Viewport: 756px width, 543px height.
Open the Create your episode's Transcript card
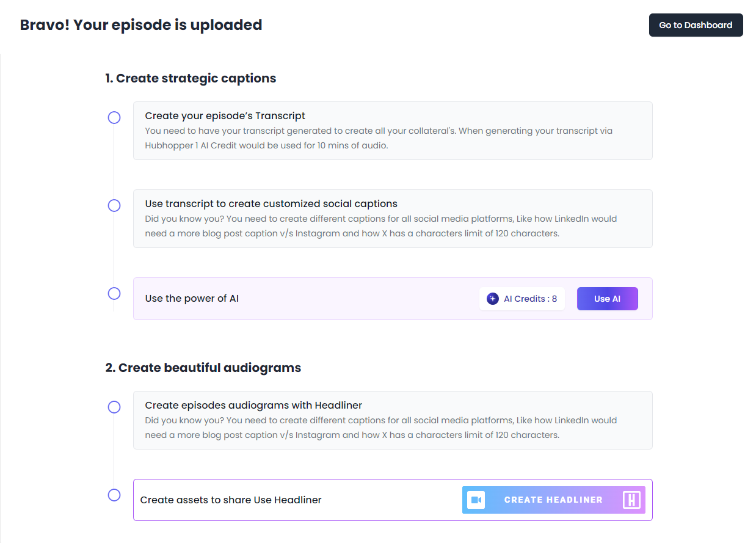click(x=393, y=130)
